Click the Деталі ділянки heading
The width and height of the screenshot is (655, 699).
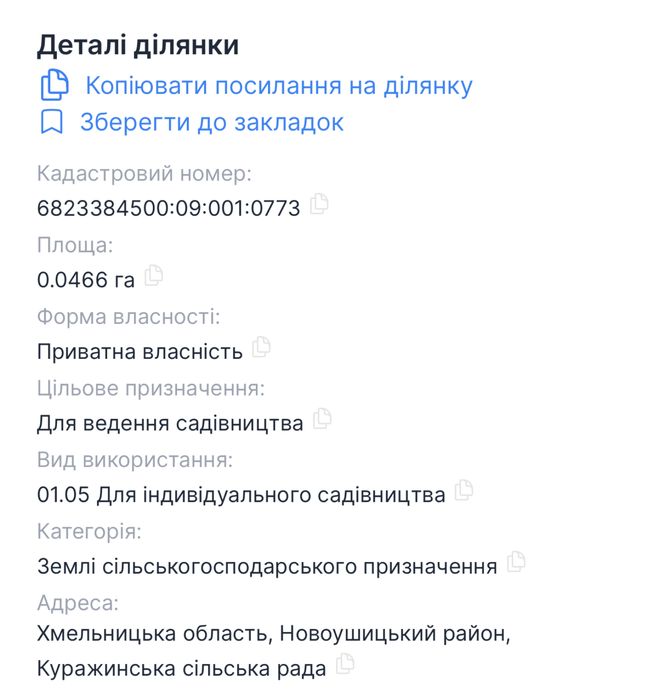click(x=138, y=45)
